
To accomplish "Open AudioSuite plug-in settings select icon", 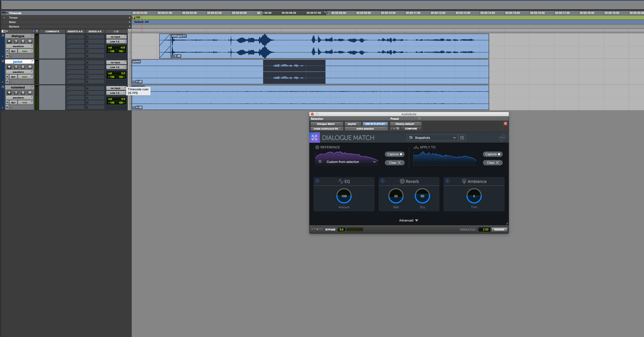I will click(398, 129).
